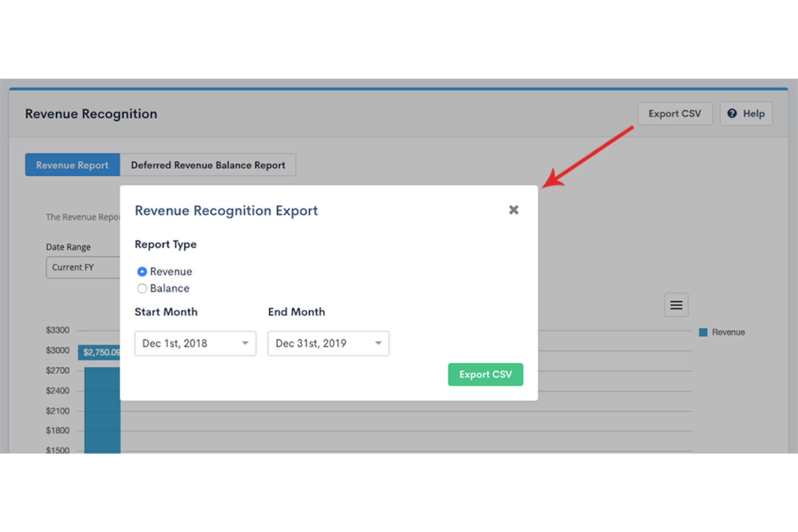The height and width of the screenshot is (532, 798).
Task: Click the End Month dropdown caret arrow
Action: tap(378, 343)
